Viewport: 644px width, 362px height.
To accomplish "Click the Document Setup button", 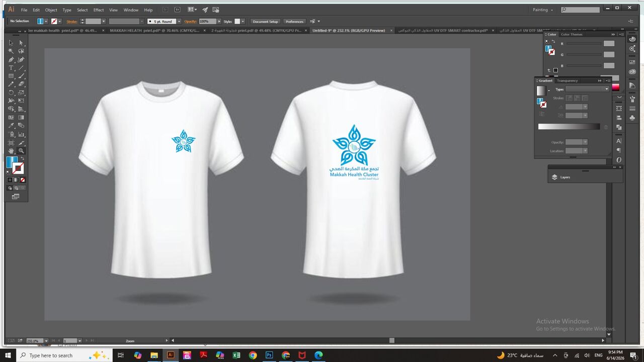I will click(265, 21).
